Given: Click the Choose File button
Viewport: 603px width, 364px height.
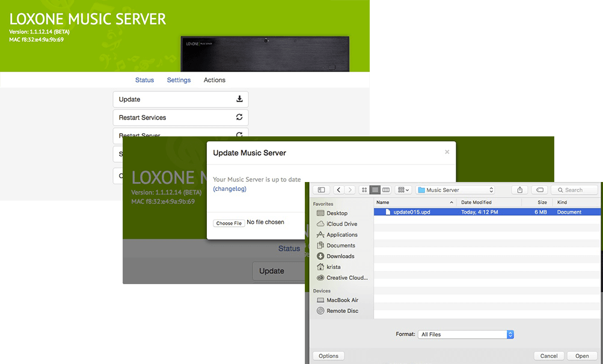Looking at the screenshot, I should (x=228, y=222).
